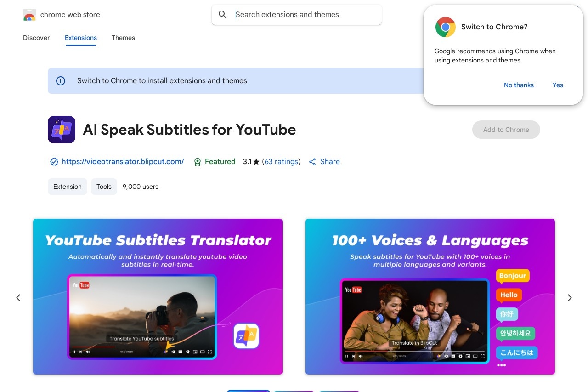Click the AI Speak Subtitles extension icon
588x392 pixels.
pyautogui.click(x=62, y=130)
